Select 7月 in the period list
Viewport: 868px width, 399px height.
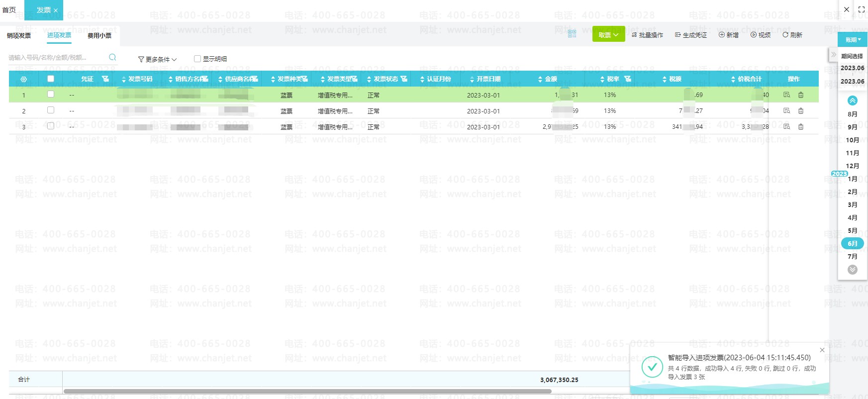853,256
